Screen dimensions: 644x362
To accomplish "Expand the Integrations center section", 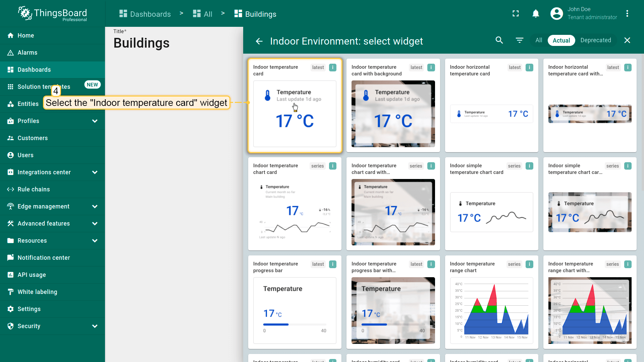I will click(95, 172).
